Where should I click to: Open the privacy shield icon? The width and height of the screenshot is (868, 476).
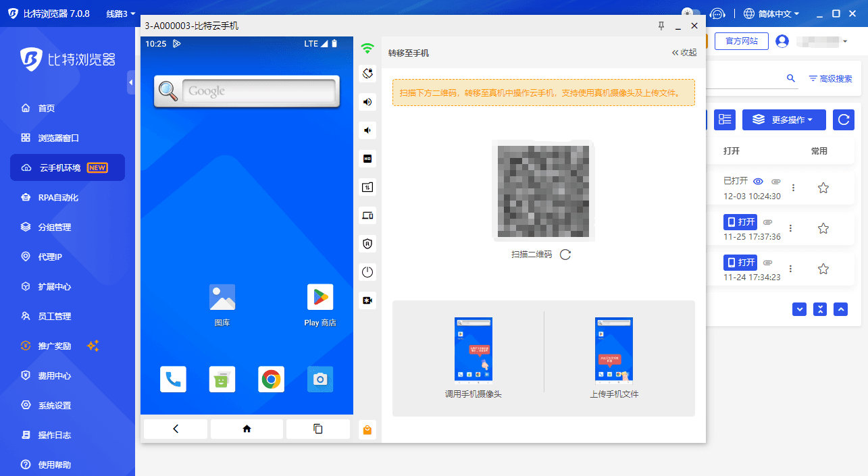[x=367, y=243]
